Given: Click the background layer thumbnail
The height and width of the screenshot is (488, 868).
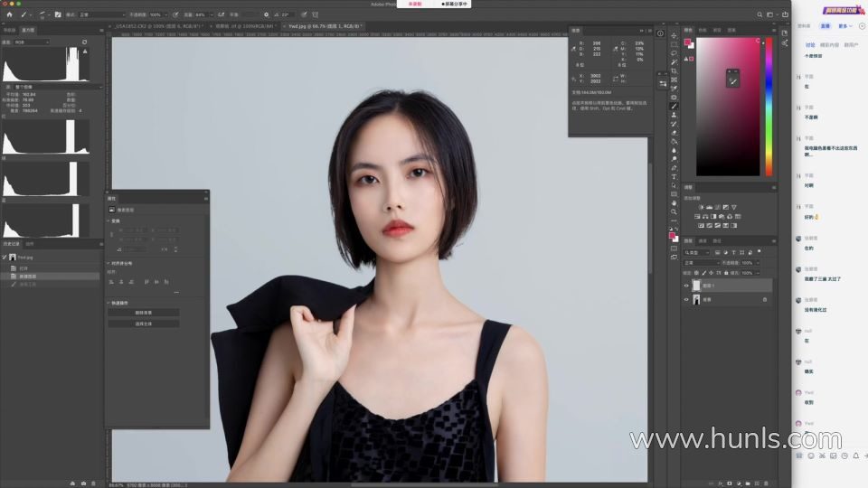Looking at the screenshot, I should (x=696, y=299).
